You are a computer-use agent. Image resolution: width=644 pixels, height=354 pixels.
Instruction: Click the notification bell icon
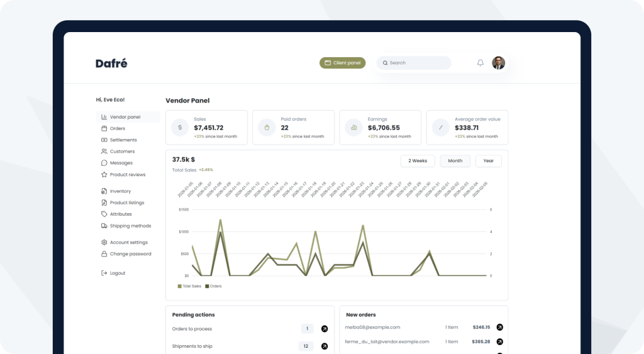pos(480,63)
